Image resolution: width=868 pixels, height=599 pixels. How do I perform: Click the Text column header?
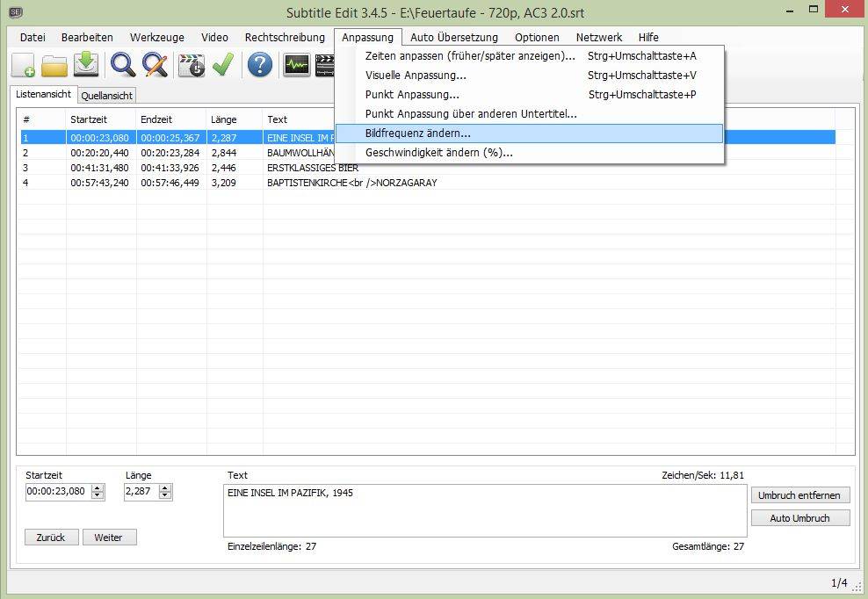(x=299, y=119)
